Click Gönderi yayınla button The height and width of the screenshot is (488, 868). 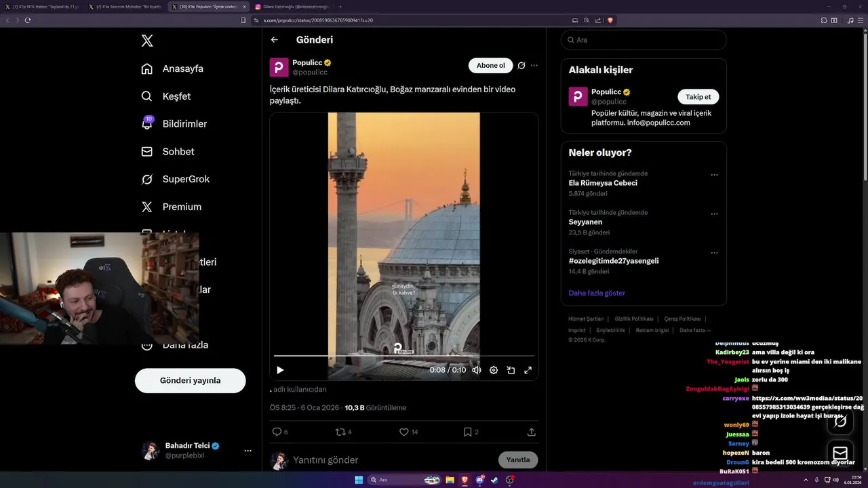pyautogui.click(x=190, y=380)
